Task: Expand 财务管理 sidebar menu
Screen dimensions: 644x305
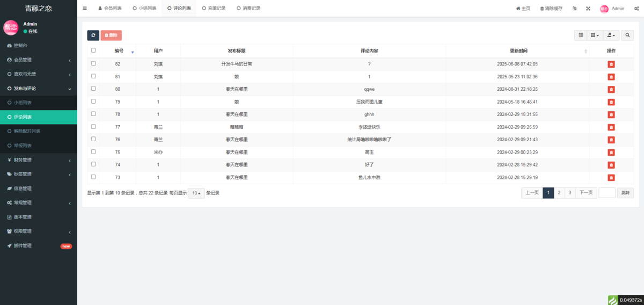Action: pyautogui.click(x=39, y=160)
